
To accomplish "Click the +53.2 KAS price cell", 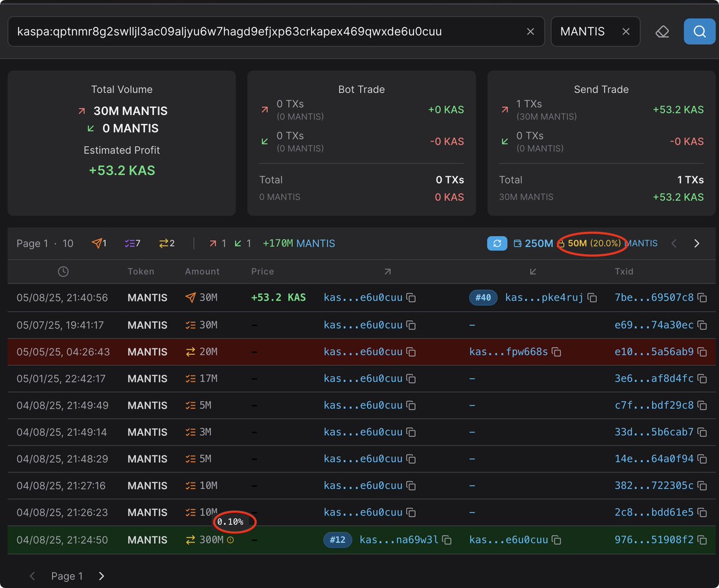I will [279, 298].
